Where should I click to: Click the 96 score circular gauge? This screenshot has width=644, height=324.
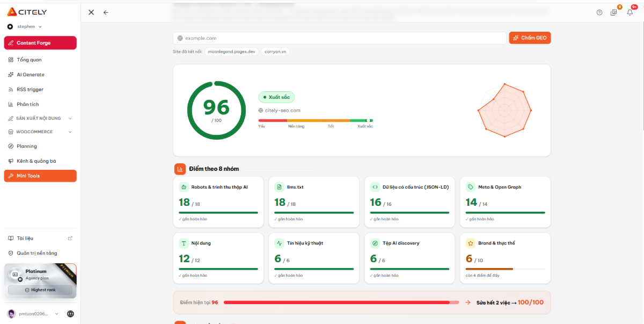[216, 110]
